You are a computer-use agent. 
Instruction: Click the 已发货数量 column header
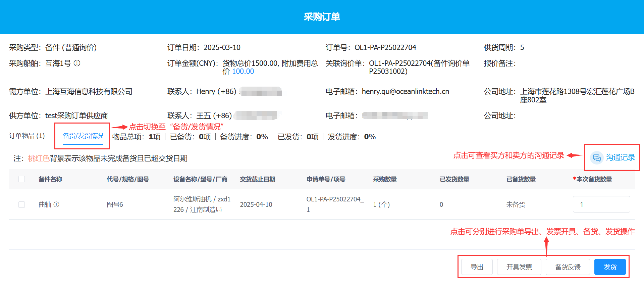coord(454,179)
